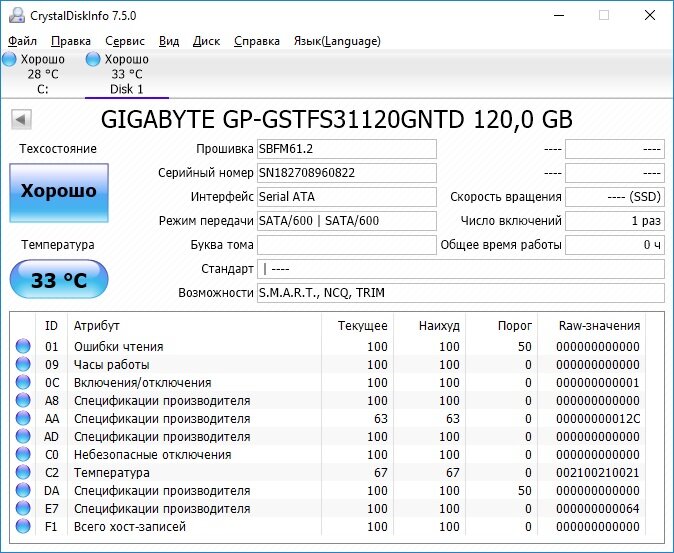Click blue status dot for attribute DA
Image resolution: width=674 pixels, height=553 pixels.
pyautogui.click(x=23, y=491)
